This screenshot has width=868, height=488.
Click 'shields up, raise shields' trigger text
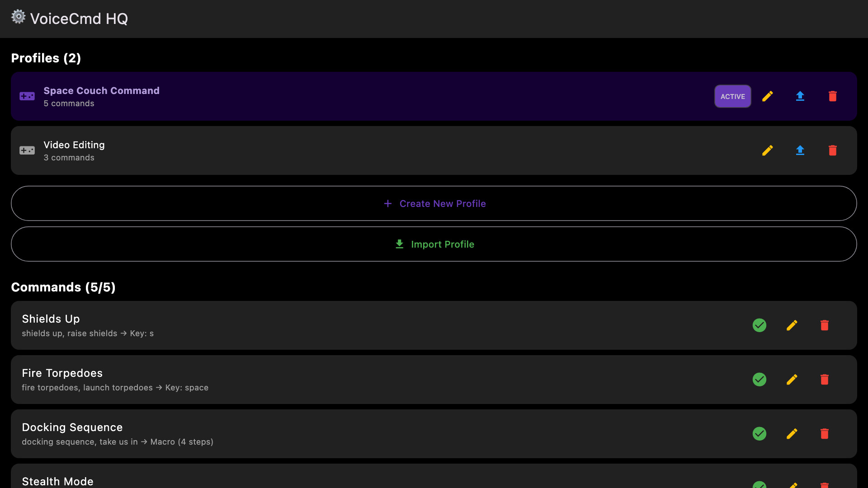(70, 333)
